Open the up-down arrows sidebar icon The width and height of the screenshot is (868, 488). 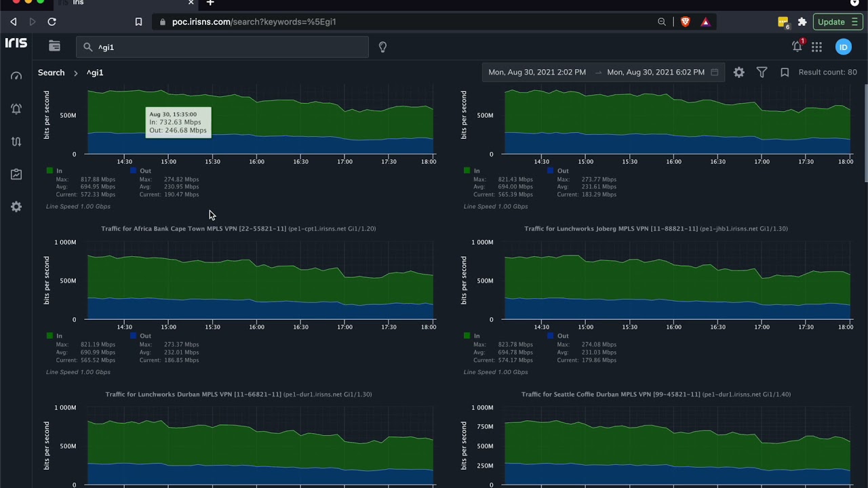[x=16, y=142]
